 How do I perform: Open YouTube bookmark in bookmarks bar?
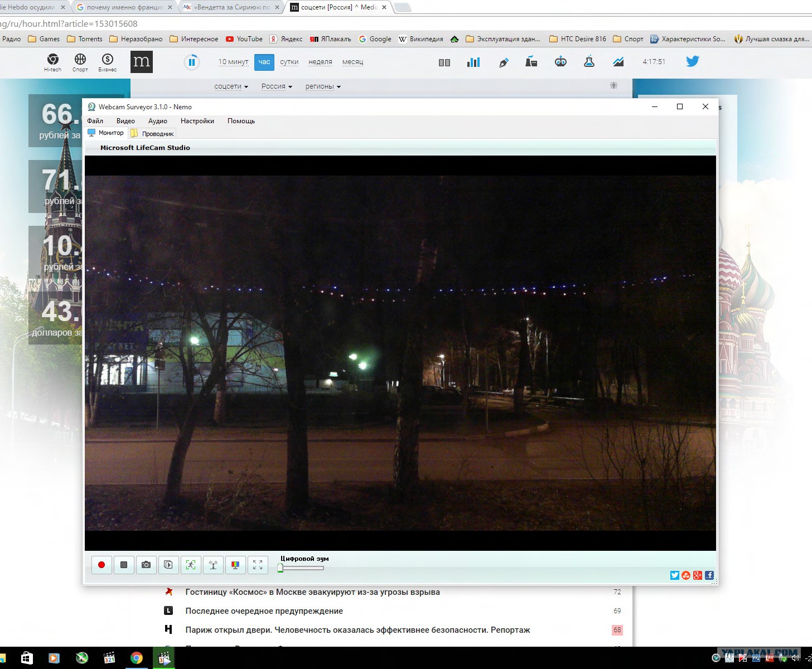pos(244,39)
